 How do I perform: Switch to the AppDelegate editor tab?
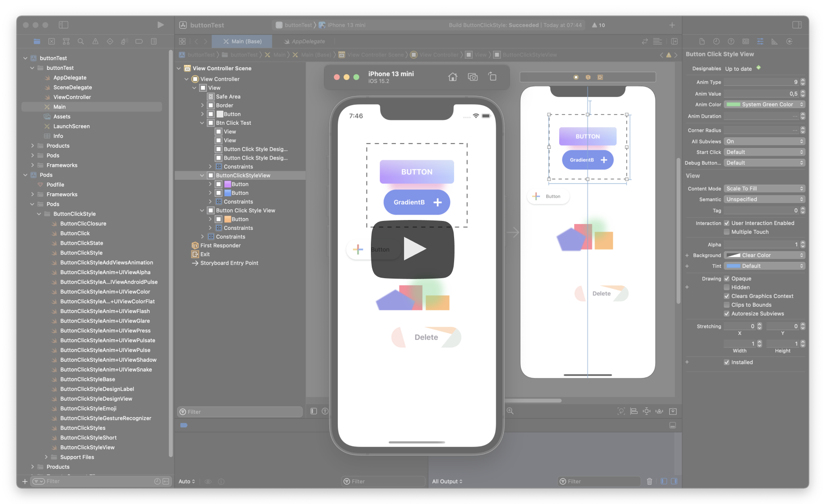tap(306, 41)
